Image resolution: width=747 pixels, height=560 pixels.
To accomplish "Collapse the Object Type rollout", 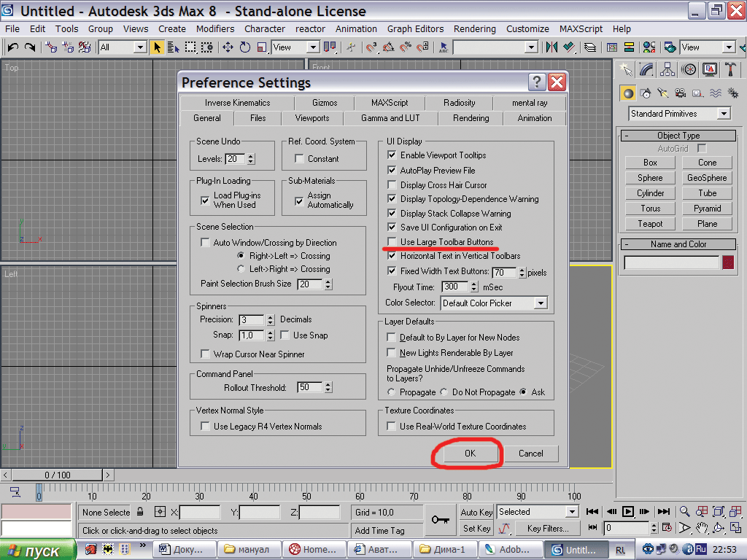I will [x=678, y=136].
